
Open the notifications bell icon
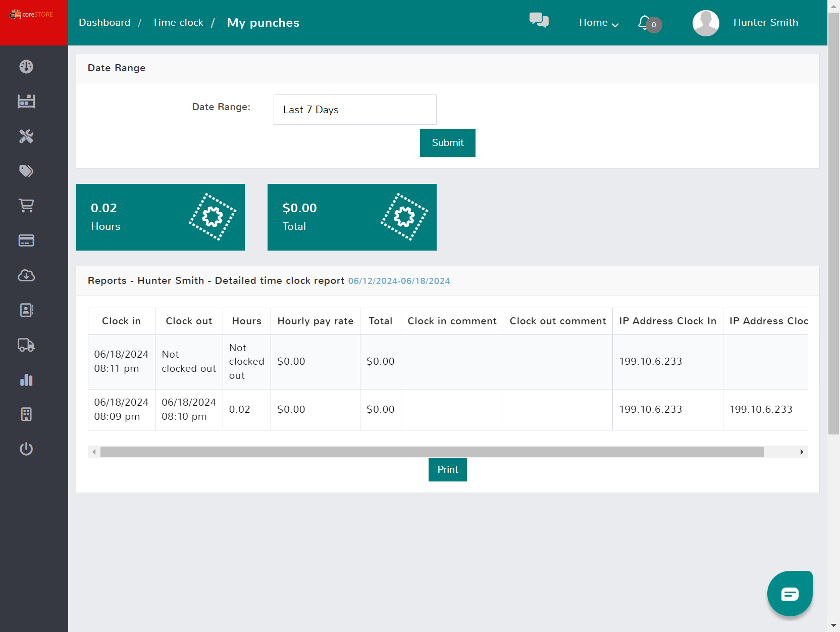tap(644, 23)
